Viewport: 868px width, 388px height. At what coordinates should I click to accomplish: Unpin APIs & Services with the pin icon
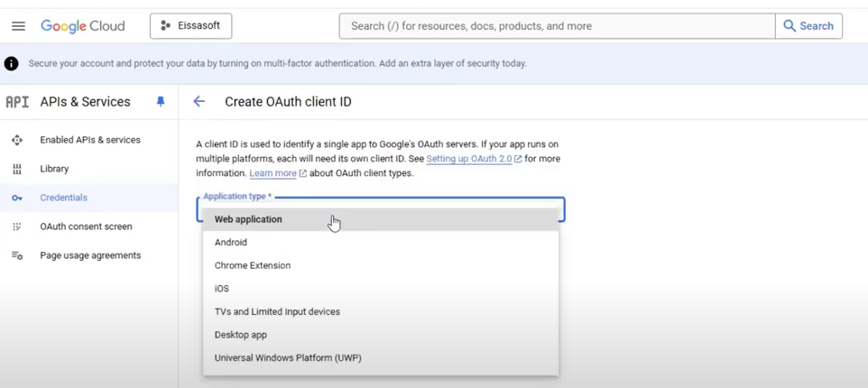(x=161, y=102)
